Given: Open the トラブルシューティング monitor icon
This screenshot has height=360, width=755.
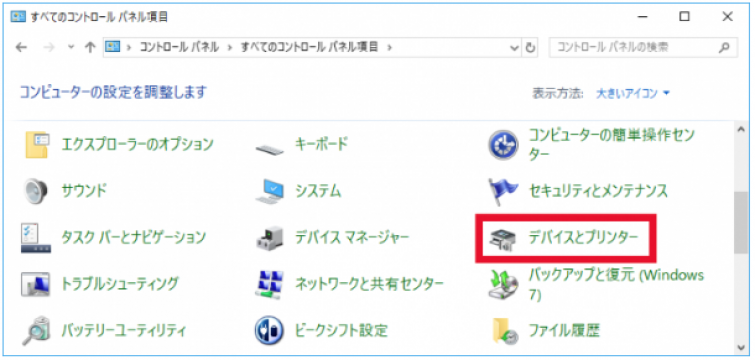Looking at the screenshot, I should pyautogui.click(x=36, y=284).
